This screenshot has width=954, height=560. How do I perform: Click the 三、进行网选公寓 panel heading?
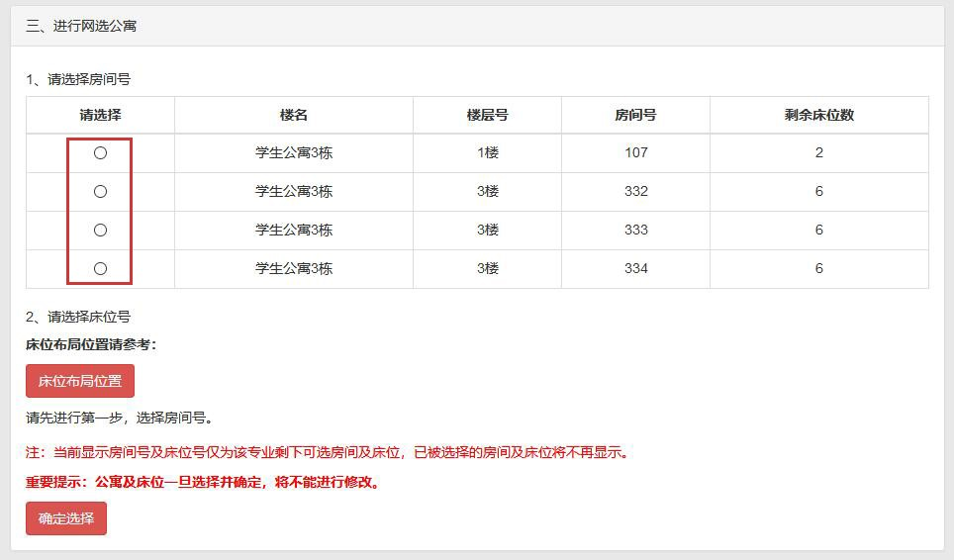(81, 27)
